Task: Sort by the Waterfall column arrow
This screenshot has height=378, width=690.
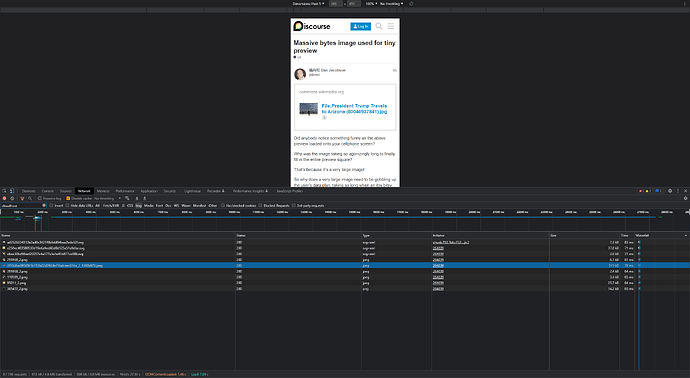Action: tap(686, 235)
